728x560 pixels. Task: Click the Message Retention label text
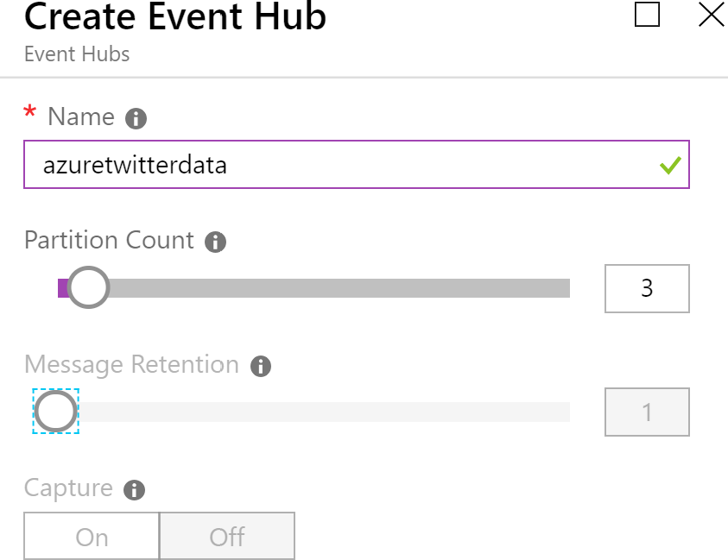[131, 364]
